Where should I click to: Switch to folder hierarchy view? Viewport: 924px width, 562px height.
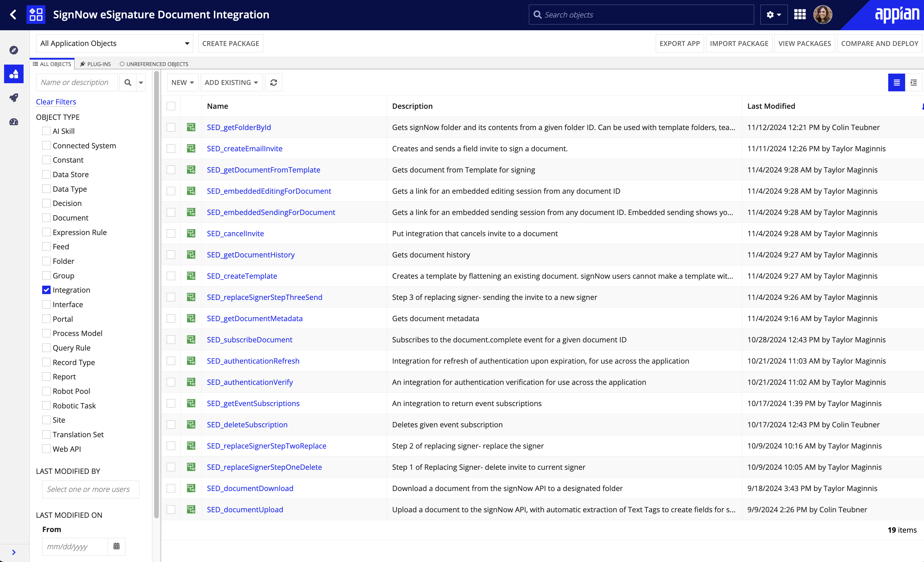tap(914, 83)
